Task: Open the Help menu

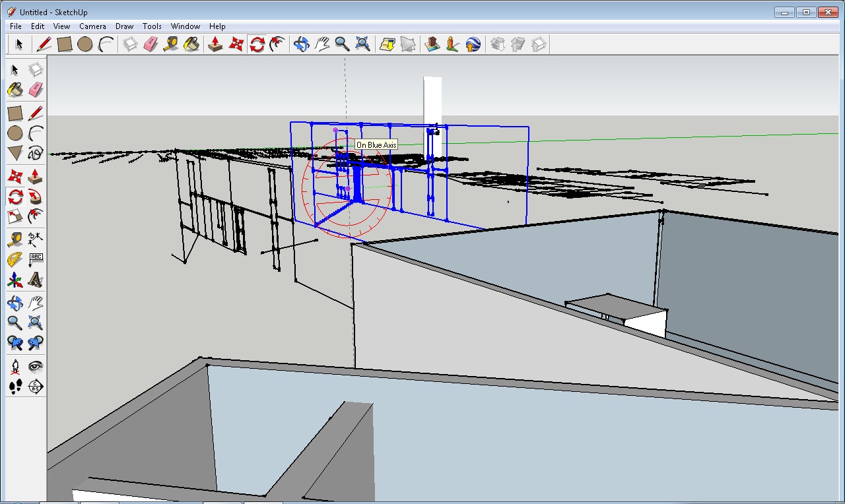Action: pos(217,26)
